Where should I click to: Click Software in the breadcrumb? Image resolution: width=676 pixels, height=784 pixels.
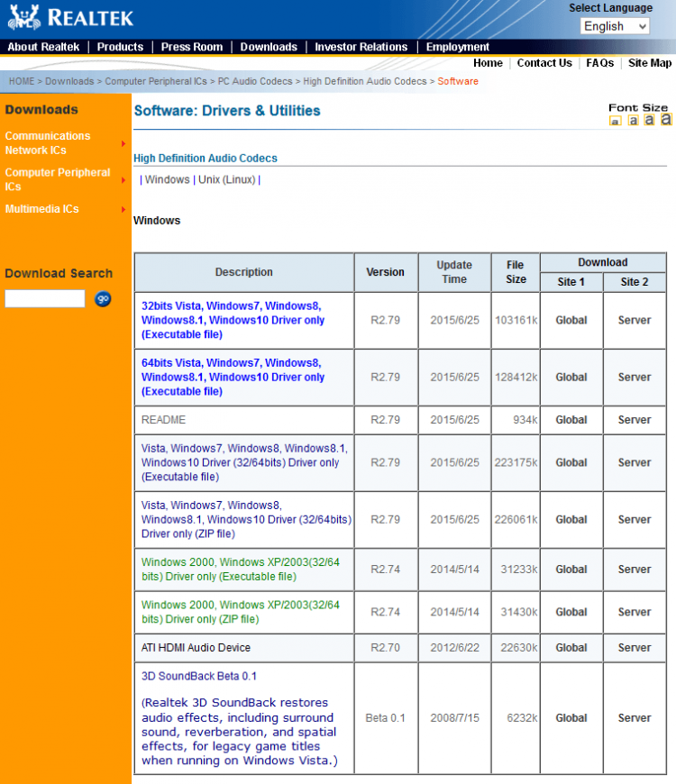pos(458,81)
